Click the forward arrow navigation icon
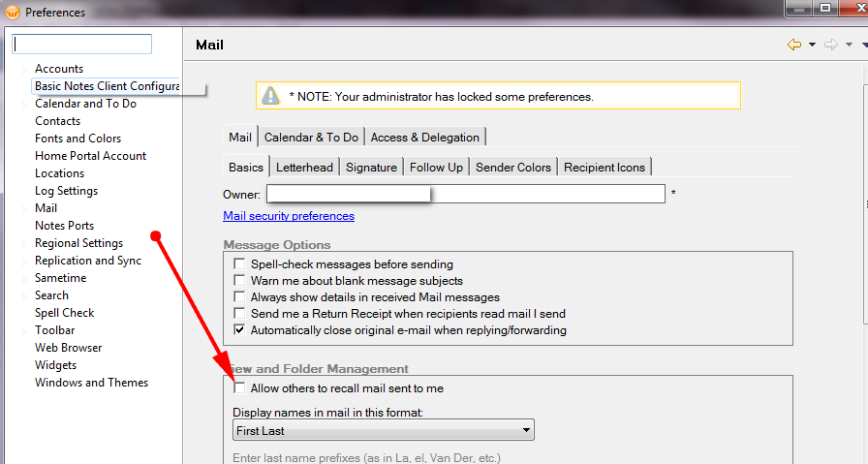This screenshot has height=464, width=868. [x=831, y=45]
